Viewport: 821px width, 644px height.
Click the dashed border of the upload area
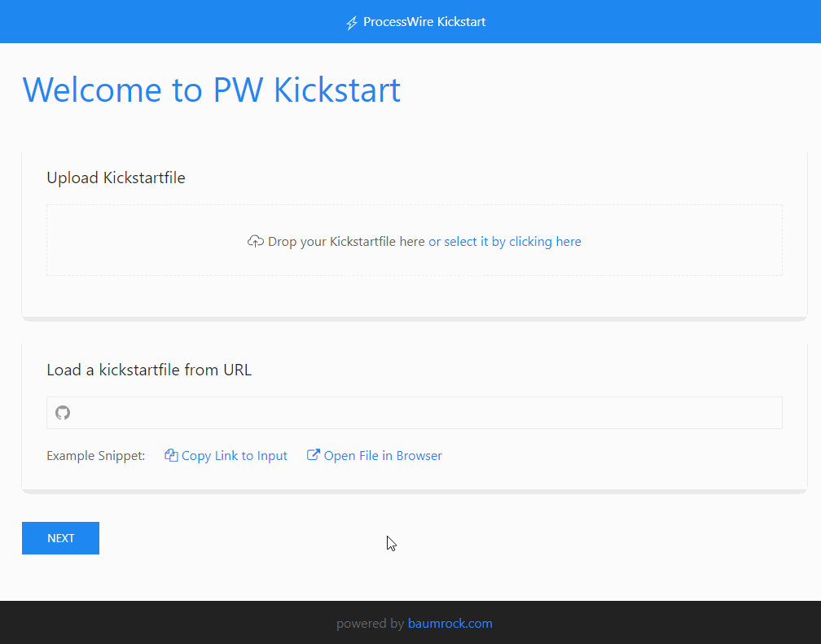[415, 204]
